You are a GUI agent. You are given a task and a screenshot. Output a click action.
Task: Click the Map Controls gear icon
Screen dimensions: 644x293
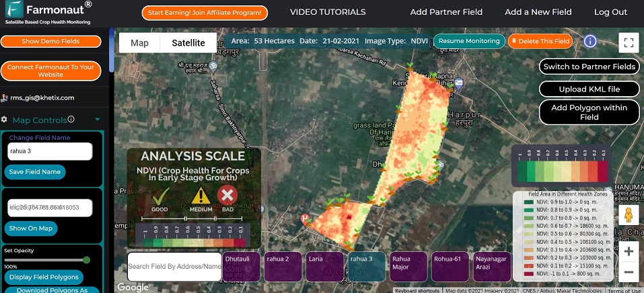[x=4, y=120]
